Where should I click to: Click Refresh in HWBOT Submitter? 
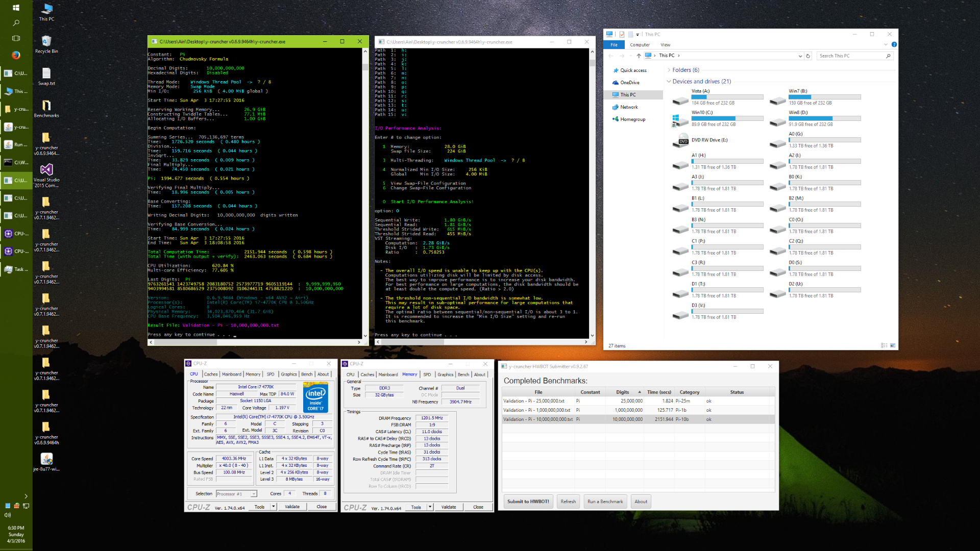click(568, 502)
